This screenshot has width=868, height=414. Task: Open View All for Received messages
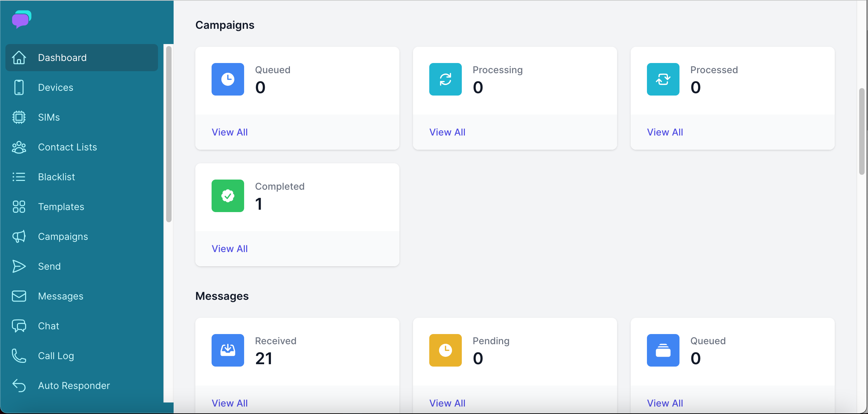230,403
